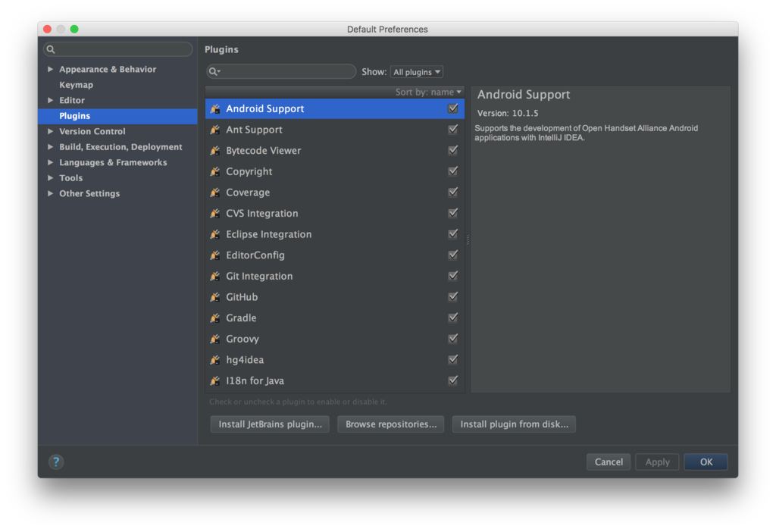This screenshot has width=776, height=532.
Task: Toggle the Groovy plugin checkbox
Action: [x=453, y=339]
